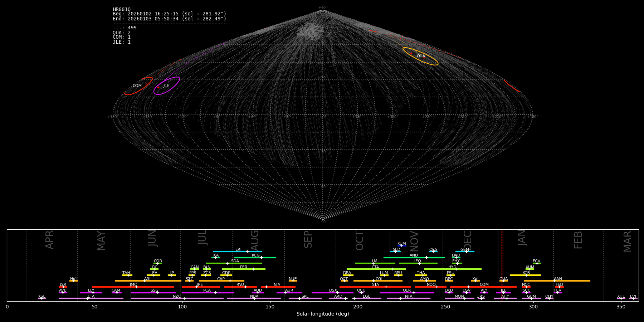
Task: Click the ERI shower bar in the timeline
Action: click(238, 252)
